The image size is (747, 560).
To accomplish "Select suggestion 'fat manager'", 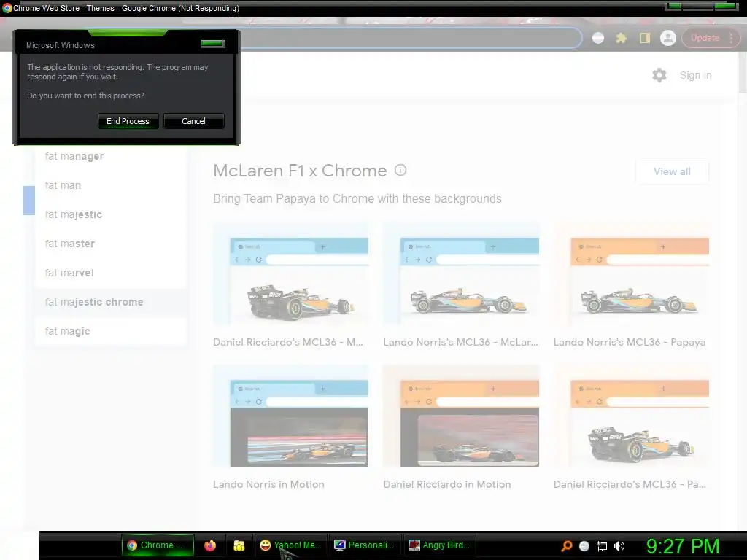I will click(x=111, y=156).
